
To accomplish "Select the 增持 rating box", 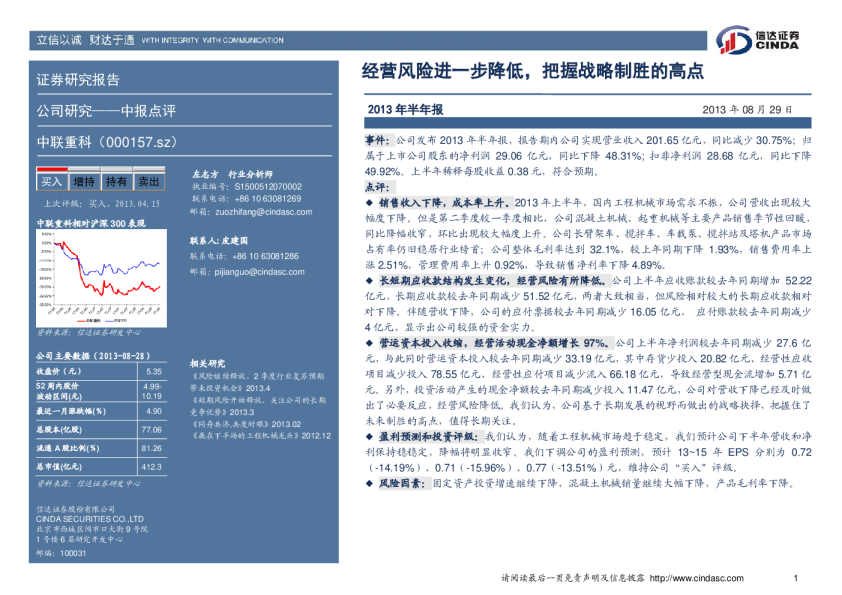I will [84, 181].
